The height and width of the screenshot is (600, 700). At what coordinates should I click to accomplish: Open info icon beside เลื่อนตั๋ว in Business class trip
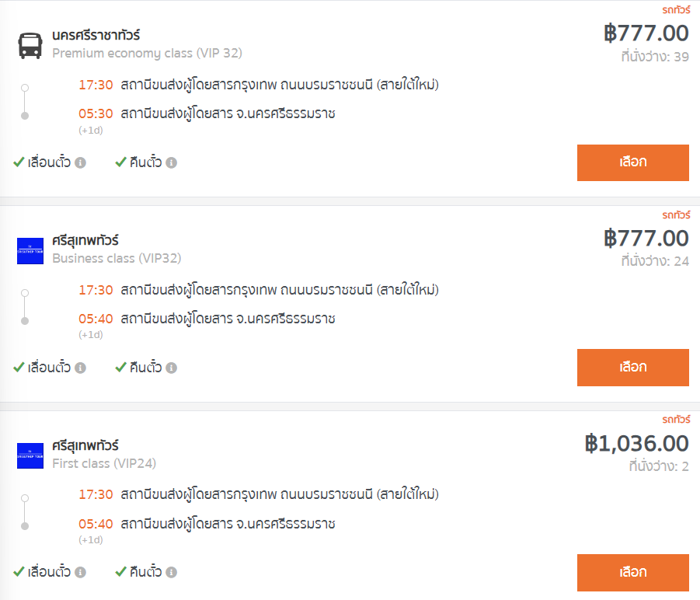coord(80,368)
